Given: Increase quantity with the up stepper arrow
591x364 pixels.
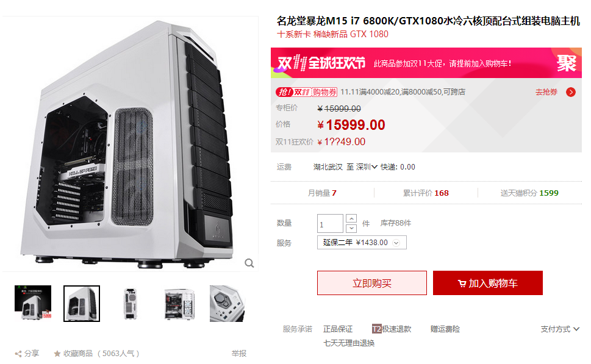Looking at the screenshot, I should (x=351, y=218).
